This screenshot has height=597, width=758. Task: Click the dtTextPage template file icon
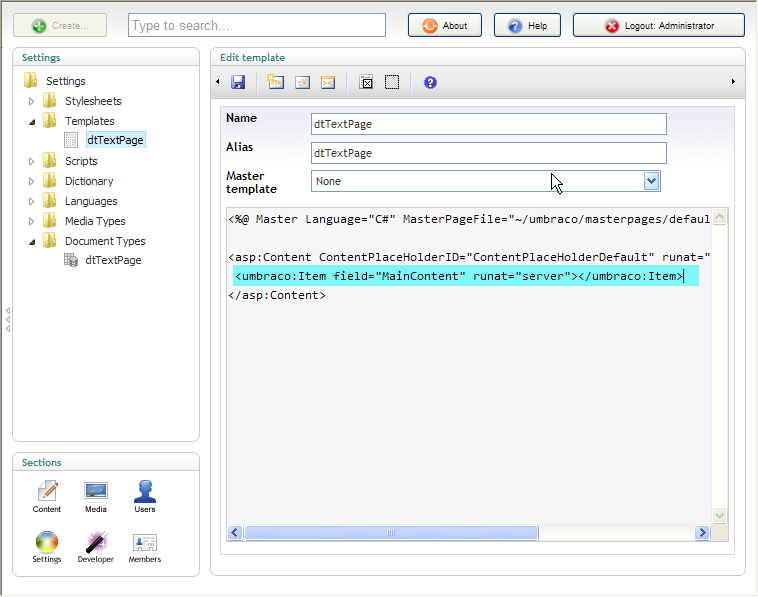pyautogui.click(x=71, y=140)
